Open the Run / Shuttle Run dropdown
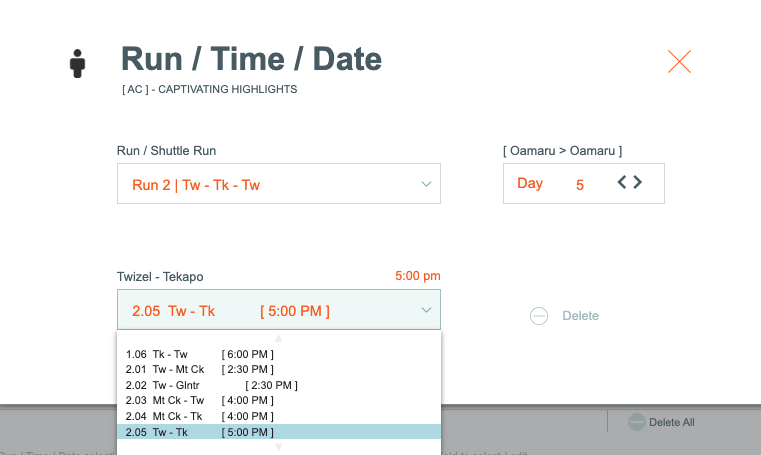 click(279, 183)
